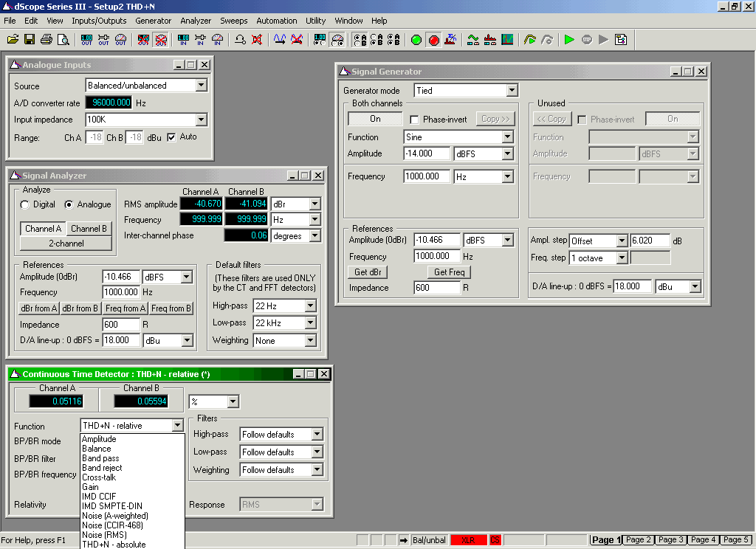Click the Open file folder icon
Image resolution: width=756 pixels, height=549 pixels.
click(x=13, y=40)
